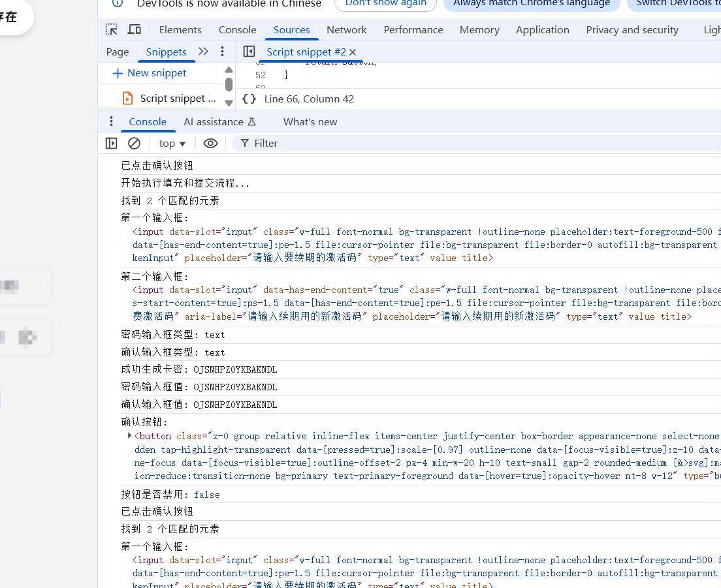Click the clear console icon
This screenshot has height=588, width=721.
[x=135, y=143]
